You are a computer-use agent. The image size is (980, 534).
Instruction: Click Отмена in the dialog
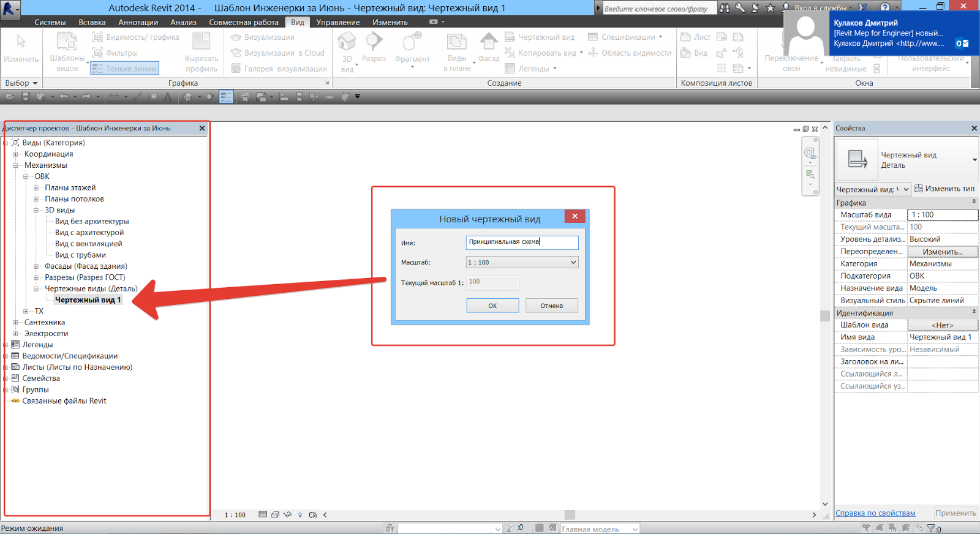point(551,306)
